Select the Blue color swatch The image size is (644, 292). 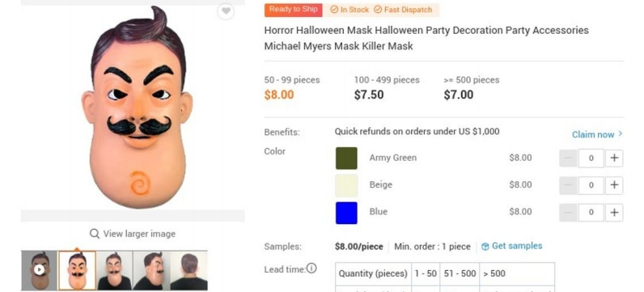(x=346, y=213)
